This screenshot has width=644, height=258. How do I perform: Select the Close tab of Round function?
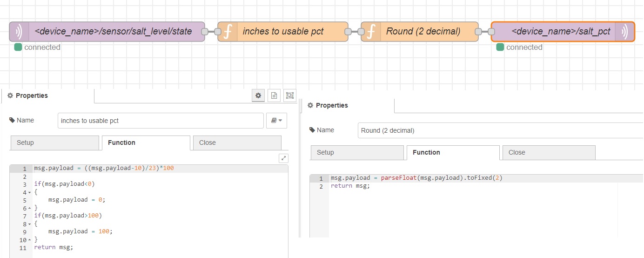(x=549, y=152)
